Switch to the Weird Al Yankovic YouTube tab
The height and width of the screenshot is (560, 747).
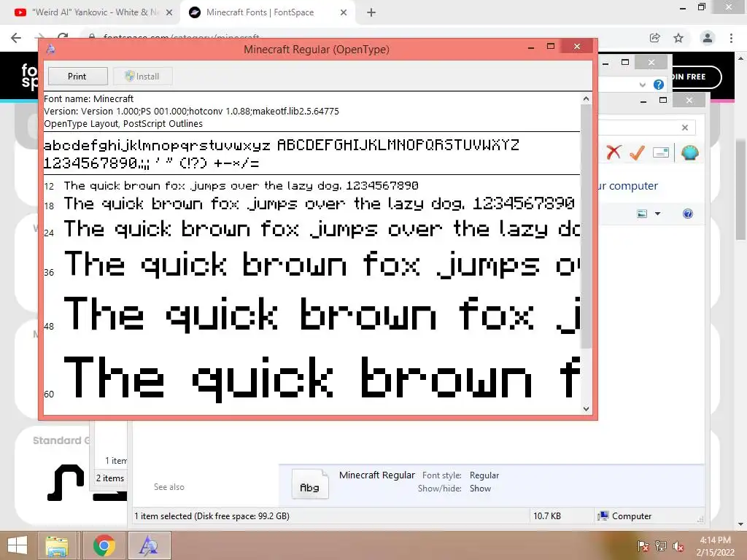[90, 12]
